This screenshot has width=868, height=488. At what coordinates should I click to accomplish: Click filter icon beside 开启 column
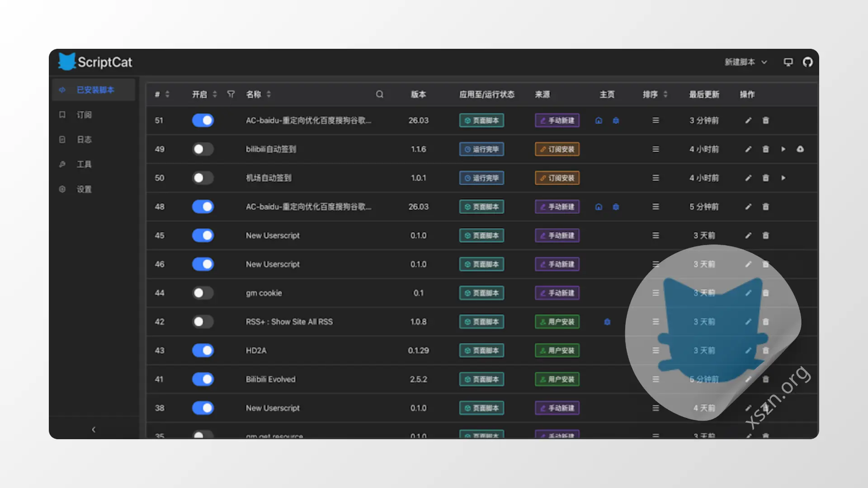pos(231,94)
